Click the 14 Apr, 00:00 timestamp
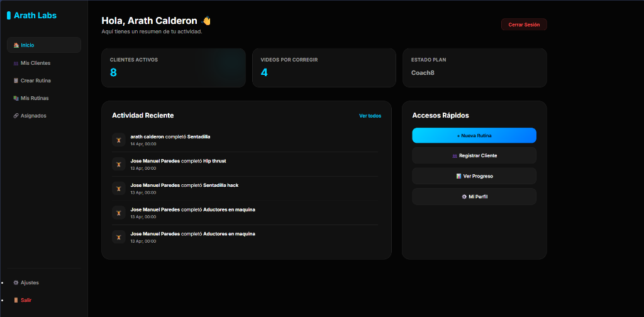 tap(143, 144)
